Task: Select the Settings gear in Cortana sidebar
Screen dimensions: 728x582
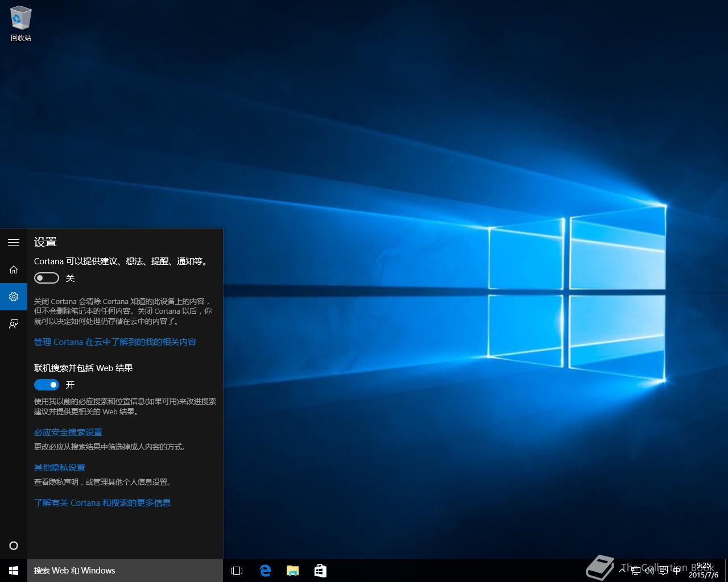Action: (x=14, y=297)
